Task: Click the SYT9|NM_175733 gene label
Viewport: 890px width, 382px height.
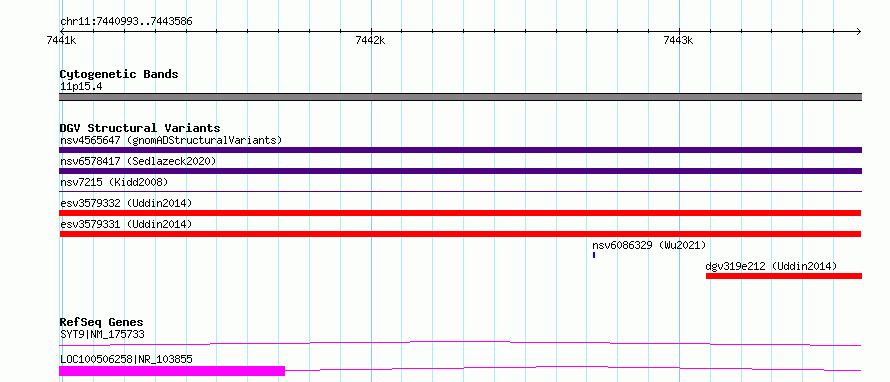Action: [x=102, y=334]
